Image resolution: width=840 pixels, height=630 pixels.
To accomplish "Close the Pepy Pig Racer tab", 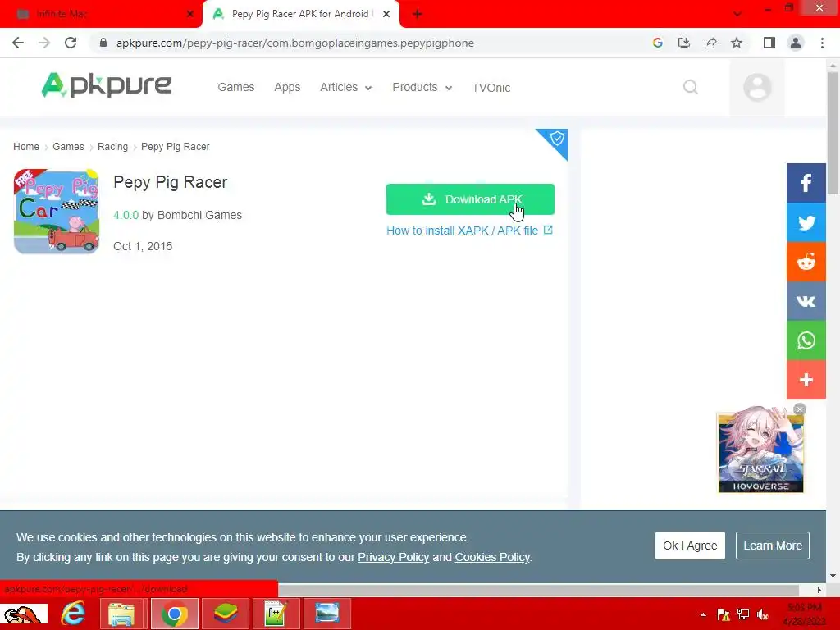I will click(x=386, y=14).
